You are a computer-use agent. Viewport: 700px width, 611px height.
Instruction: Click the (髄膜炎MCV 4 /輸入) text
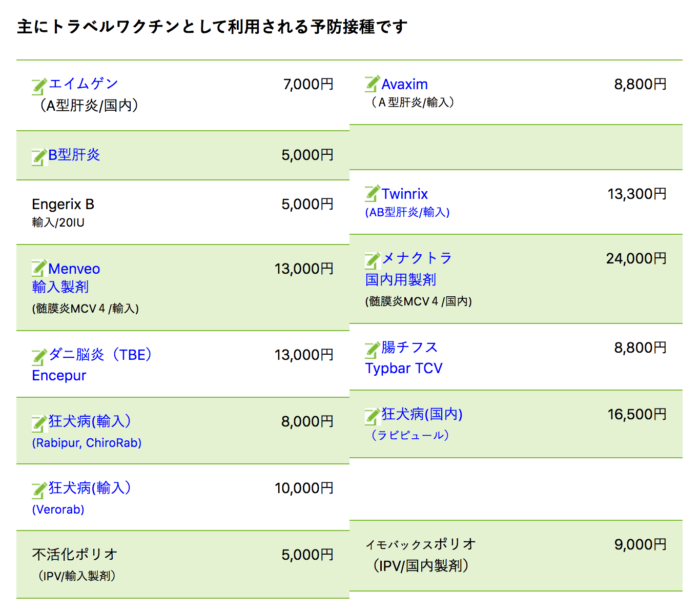pyautogui.click(x=86, y=309)
